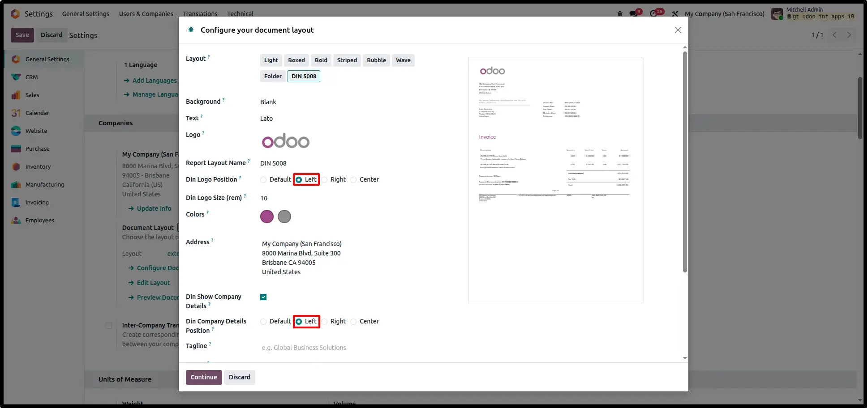
Task: Open the Mitchell Admin user menu
Action: coord(813,13)
